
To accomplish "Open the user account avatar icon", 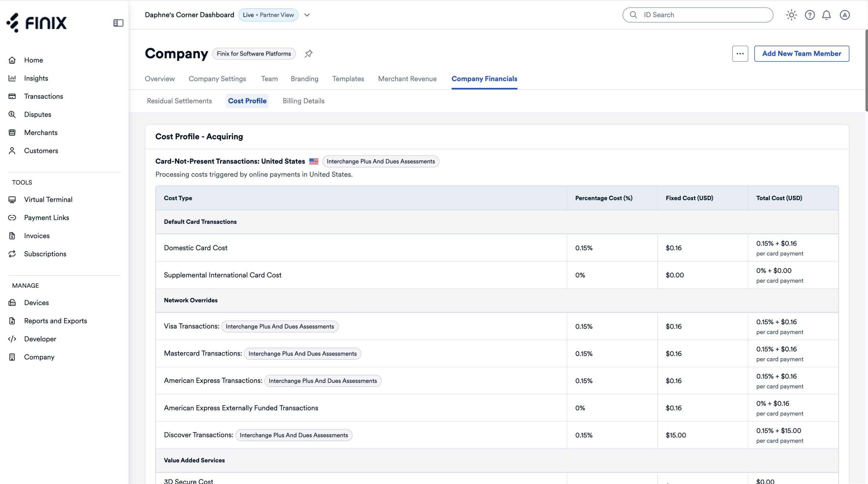I will click(x=844, y=15).
